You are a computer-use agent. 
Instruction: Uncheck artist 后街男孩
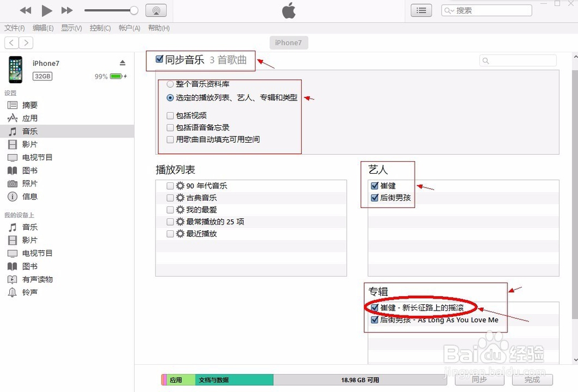375,197
